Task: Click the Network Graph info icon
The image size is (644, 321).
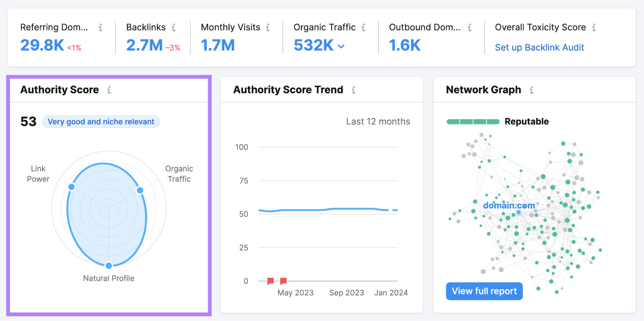Action: point(531,90)
